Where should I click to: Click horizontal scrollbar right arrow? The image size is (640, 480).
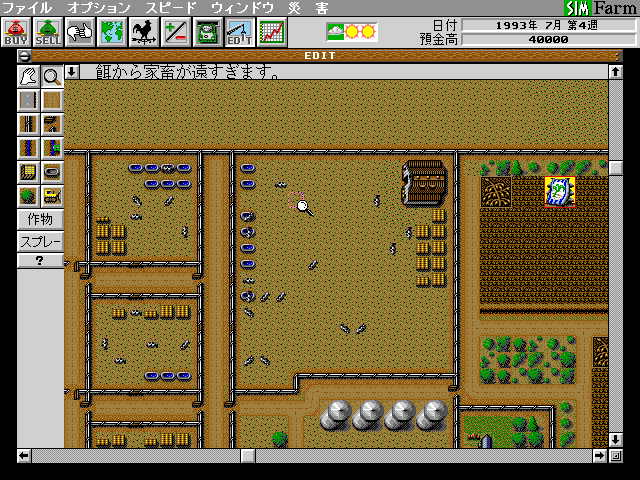click(x=599, y=456)
